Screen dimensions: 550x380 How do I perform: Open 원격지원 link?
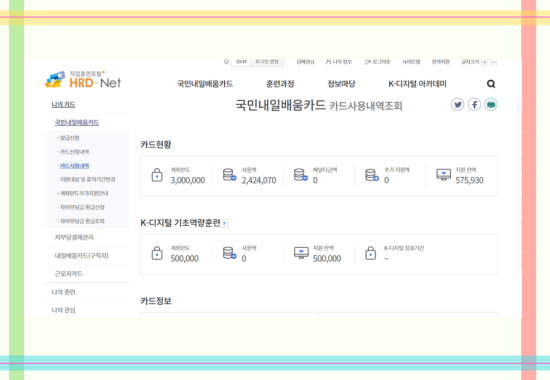[x=441, y=62]
